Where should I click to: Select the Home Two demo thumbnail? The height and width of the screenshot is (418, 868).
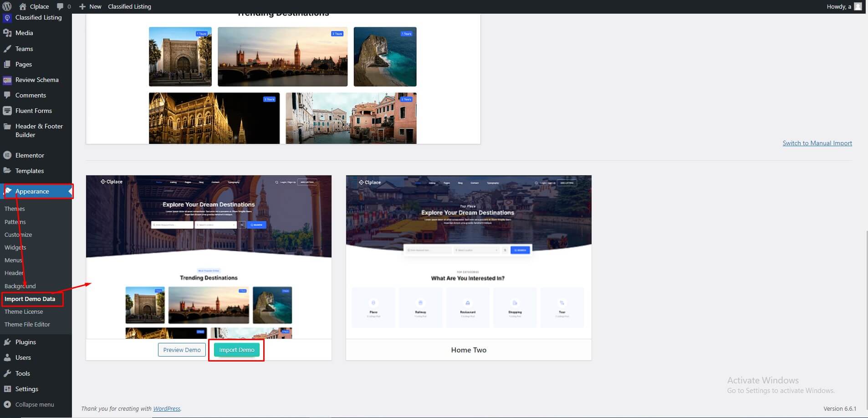pyautogui.click(x=469, y=257)
